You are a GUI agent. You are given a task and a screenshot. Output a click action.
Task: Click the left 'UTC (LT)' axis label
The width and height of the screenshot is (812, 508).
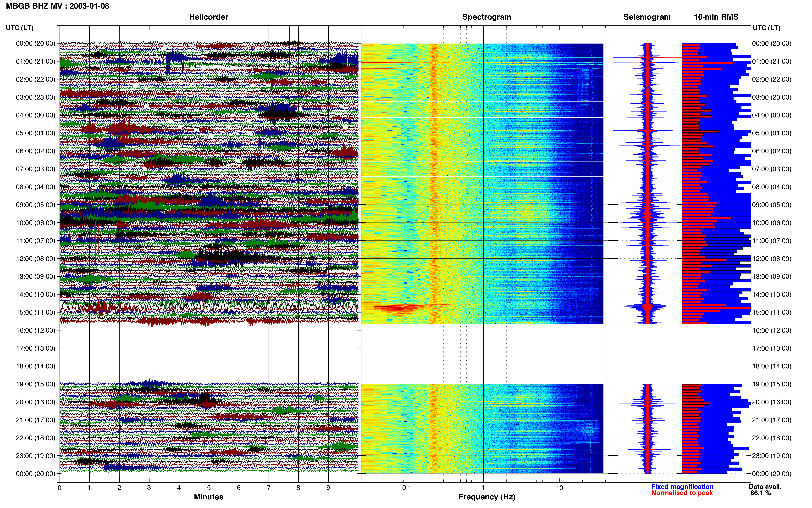tap(20, 28)
